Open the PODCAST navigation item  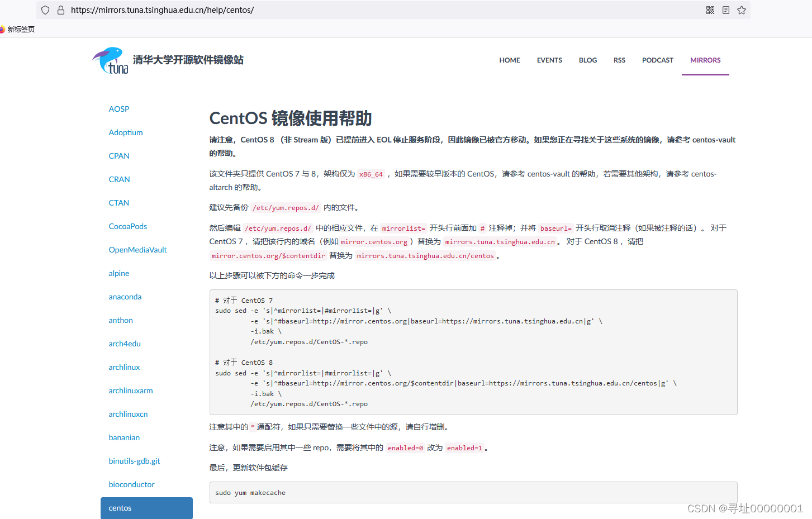tap(658, 60)
